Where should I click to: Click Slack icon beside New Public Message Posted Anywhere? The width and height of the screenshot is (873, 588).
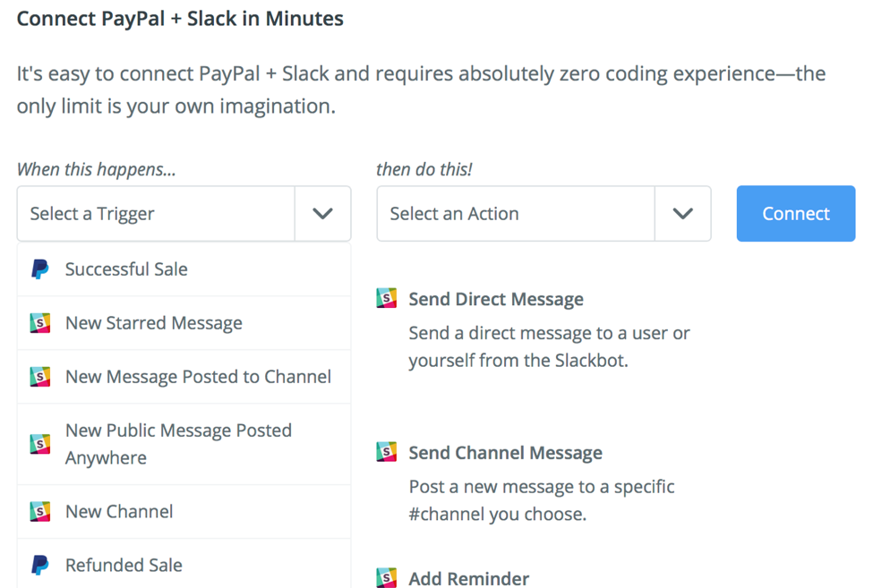coord(40,444)
